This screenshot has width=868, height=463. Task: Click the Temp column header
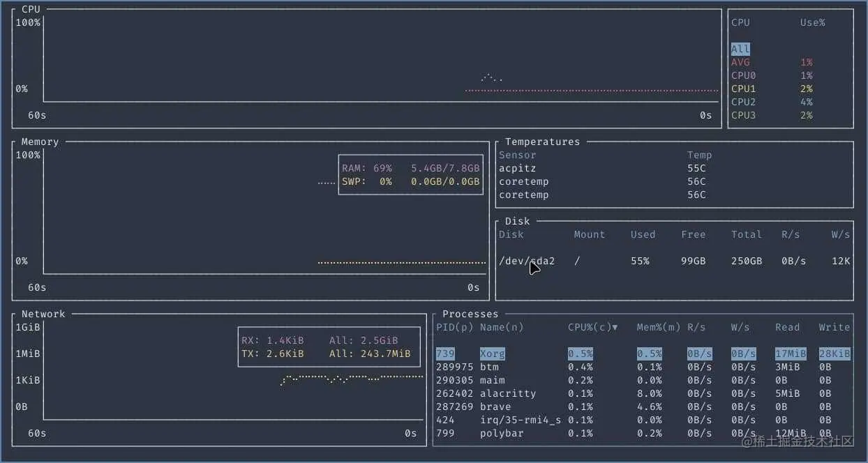pos(699,155)
